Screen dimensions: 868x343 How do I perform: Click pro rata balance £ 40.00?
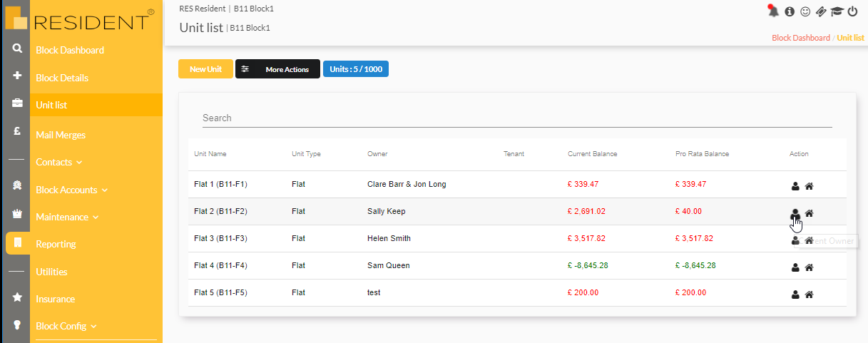click(x=689, y=211)
